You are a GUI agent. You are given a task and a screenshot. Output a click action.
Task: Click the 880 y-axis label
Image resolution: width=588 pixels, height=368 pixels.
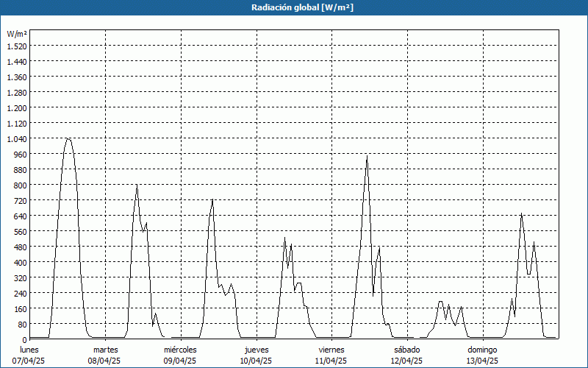coord(21,170)
